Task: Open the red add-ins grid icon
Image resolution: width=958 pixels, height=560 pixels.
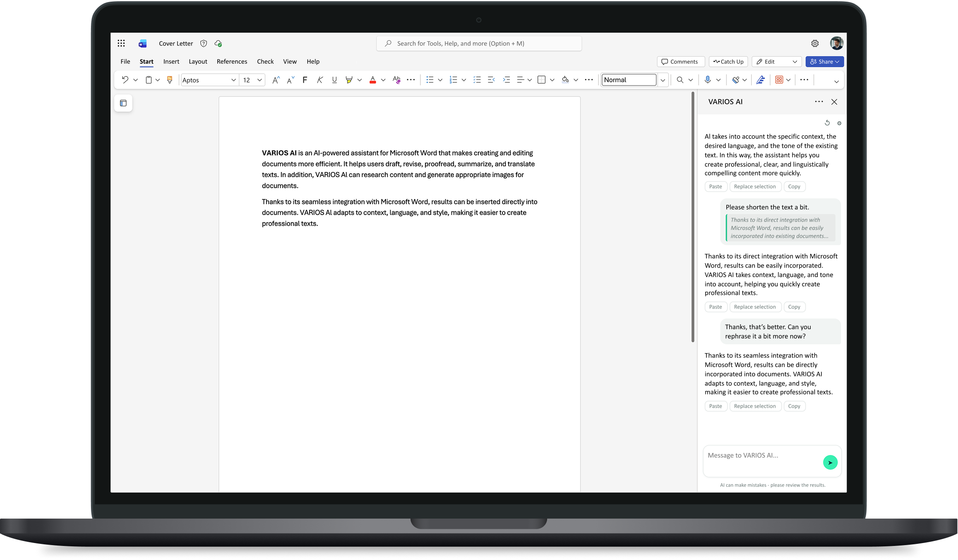Action: (x=779, y=80)
